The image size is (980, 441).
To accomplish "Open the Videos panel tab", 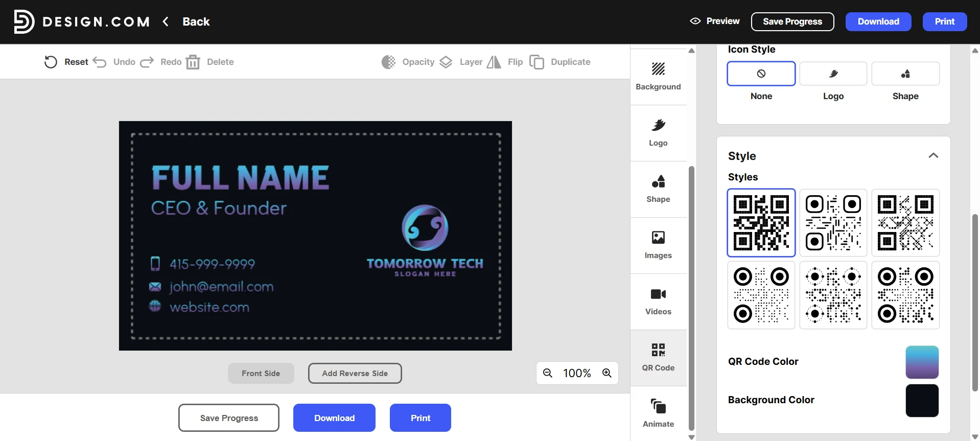I will (658, 301).
